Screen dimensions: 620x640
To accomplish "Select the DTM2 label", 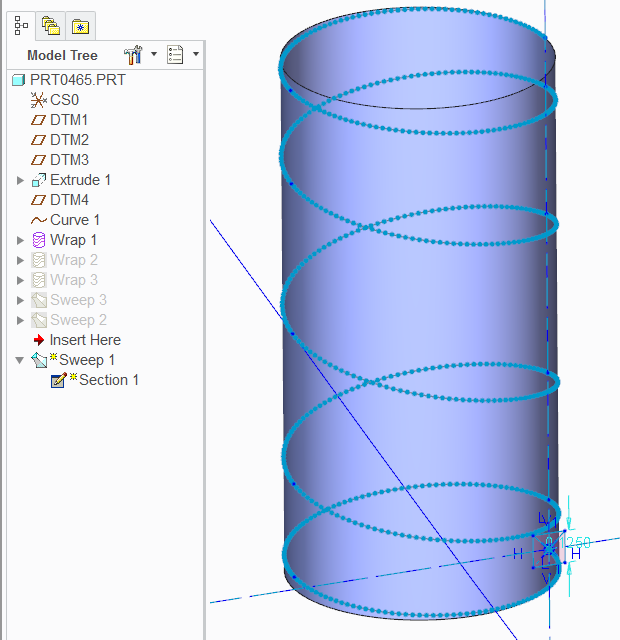I will point(69,140).
